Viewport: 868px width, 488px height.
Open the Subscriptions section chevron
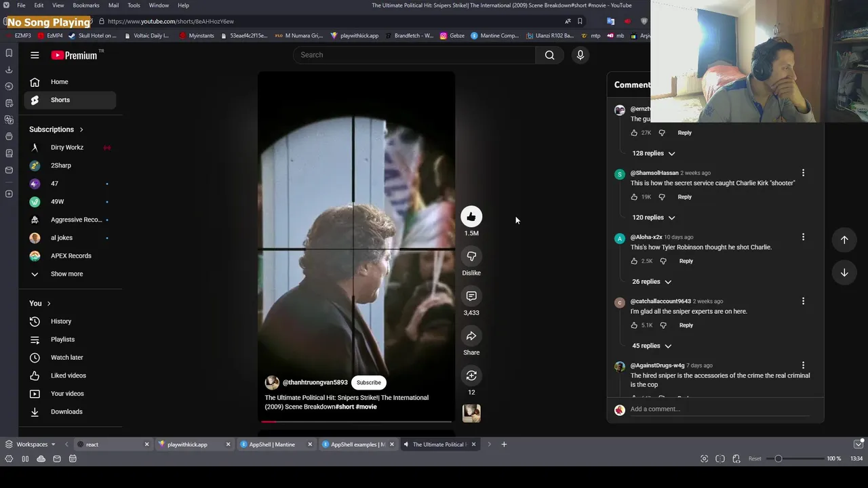point(81,129)
